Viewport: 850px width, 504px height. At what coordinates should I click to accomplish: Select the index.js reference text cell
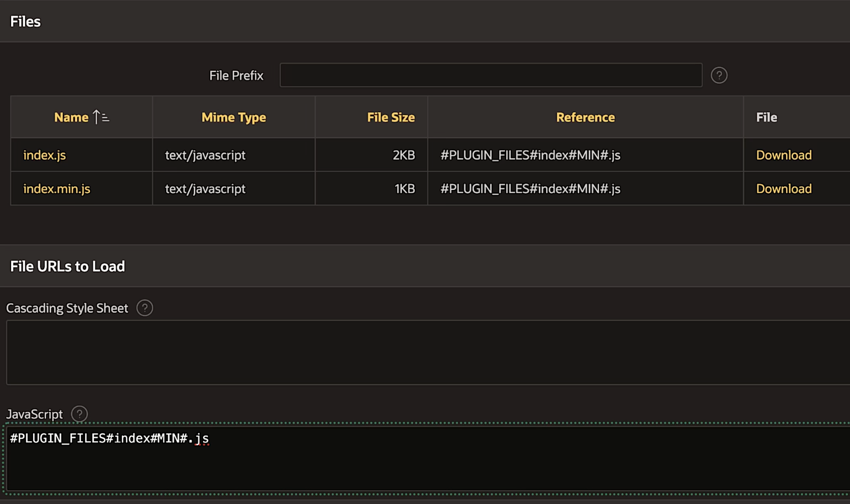coord(530,155)
